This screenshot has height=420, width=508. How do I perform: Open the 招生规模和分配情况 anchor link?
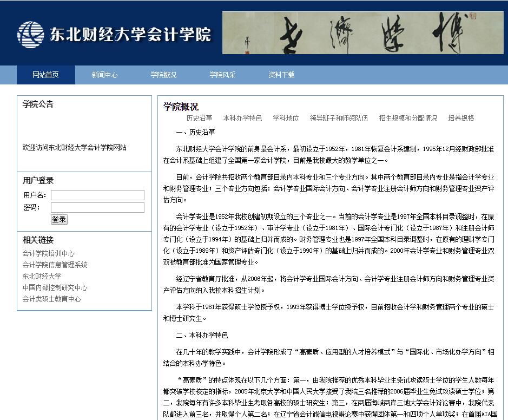[x=408, y=118]
